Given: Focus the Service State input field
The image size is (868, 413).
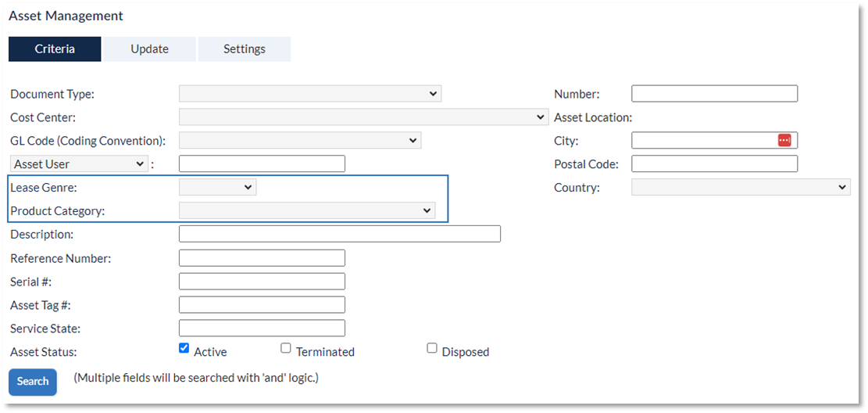Looking at the screenshot, I should coord(262,329).
